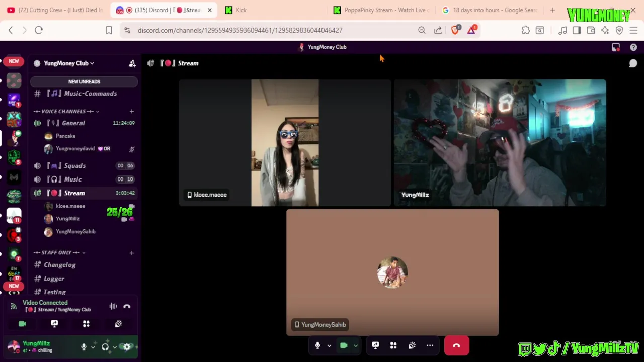644x362 pixels.
Task: Open noise suppression waveform icon in voice panel
Action: tap(113, 306)
